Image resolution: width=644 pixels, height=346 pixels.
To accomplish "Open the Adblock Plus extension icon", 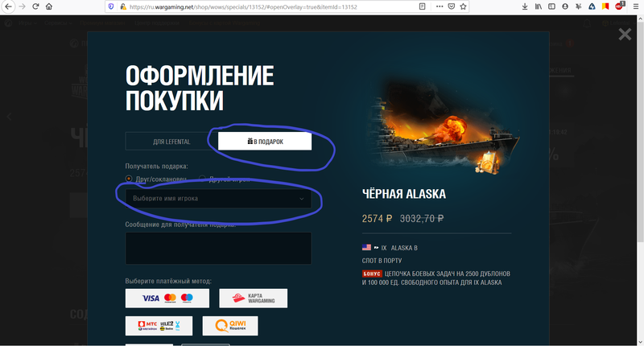I will pos(619,6).
